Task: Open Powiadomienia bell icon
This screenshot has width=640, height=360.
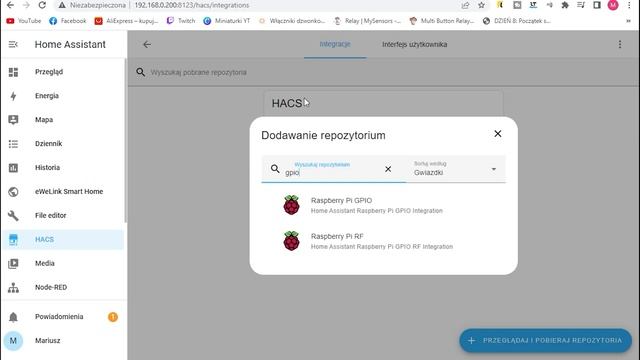Action: coord(13,317)
